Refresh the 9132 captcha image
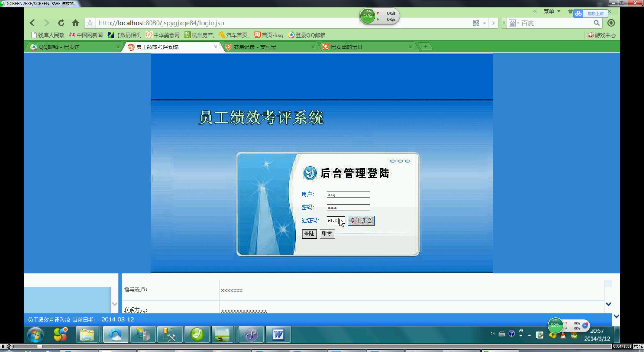 click(x=361, y=221)
